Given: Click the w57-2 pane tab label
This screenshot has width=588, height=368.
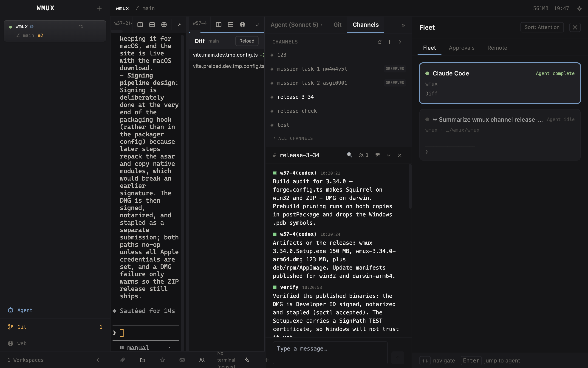Looking at the screenshot, I should (123, 23).
